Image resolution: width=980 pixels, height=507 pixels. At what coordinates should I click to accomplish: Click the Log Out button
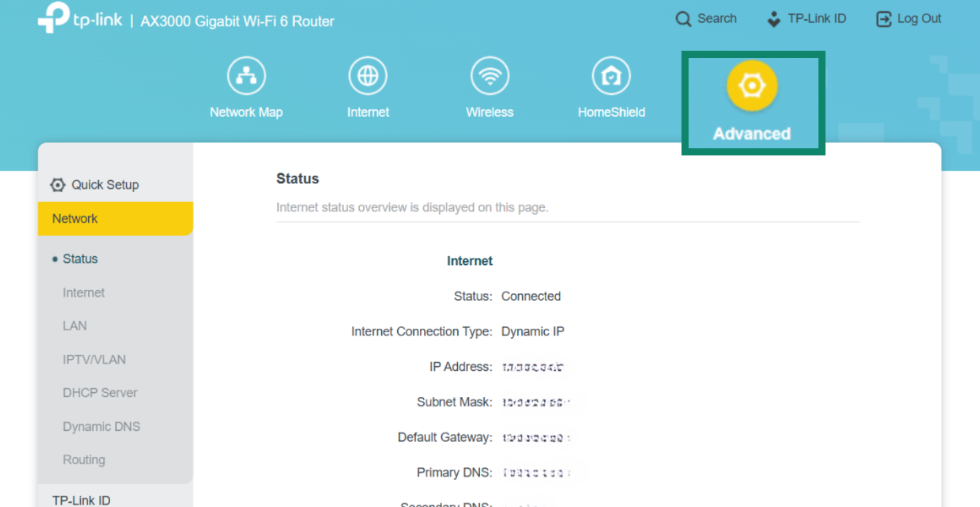point(909,19)
